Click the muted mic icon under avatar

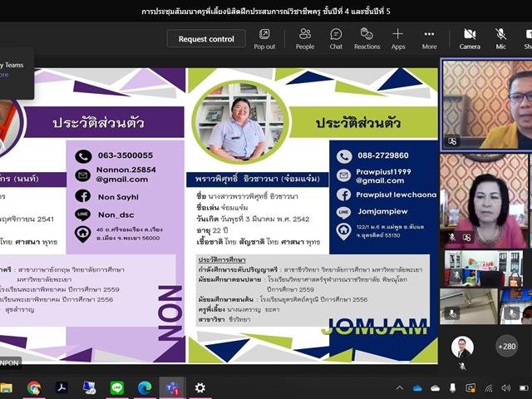point(462,366)
